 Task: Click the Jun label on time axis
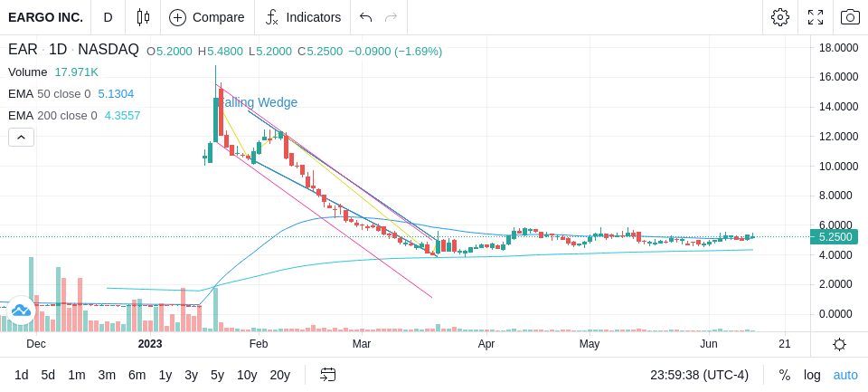pyautogui.click(x=709, y=344)
